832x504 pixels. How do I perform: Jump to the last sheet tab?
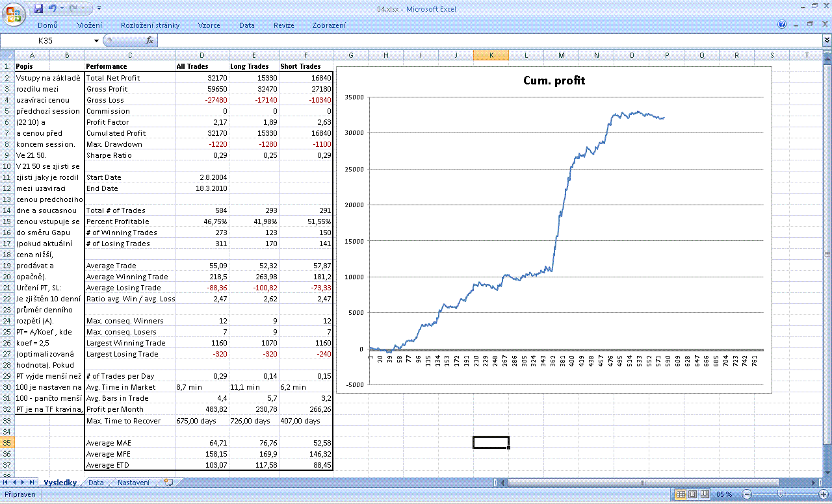point(31,483)
